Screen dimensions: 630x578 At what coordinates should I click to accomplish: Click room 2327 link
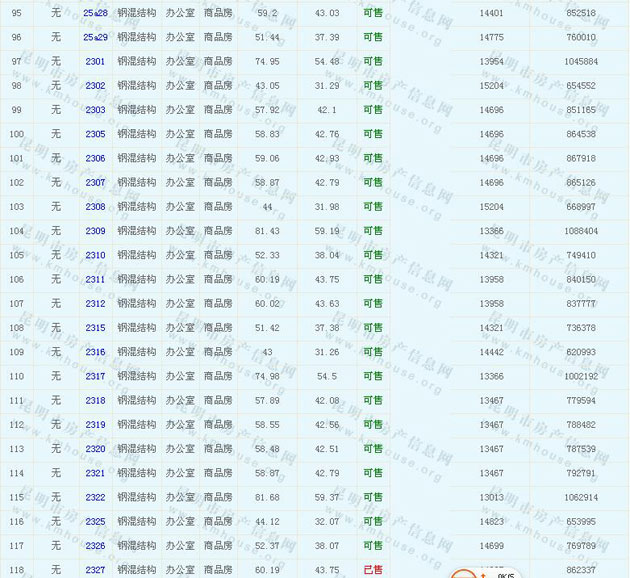coord(95,569)
